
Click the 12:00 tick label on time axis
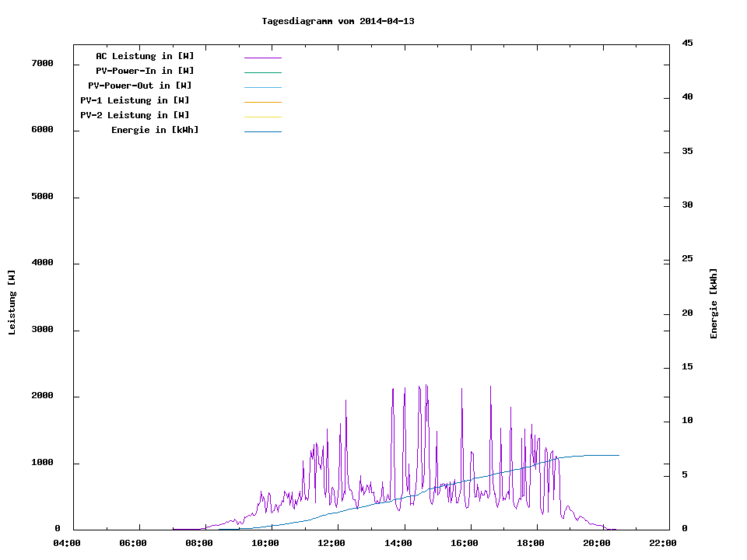point(331,544)
